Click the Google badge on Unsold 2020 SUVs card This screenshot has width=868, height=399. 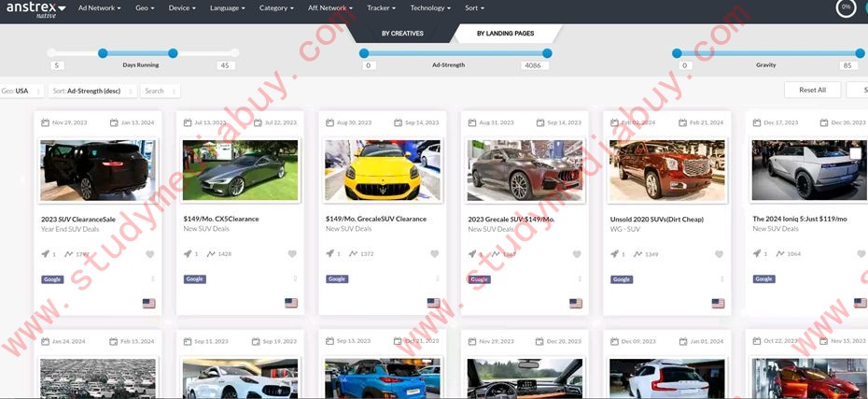click(x=622, y=279)
